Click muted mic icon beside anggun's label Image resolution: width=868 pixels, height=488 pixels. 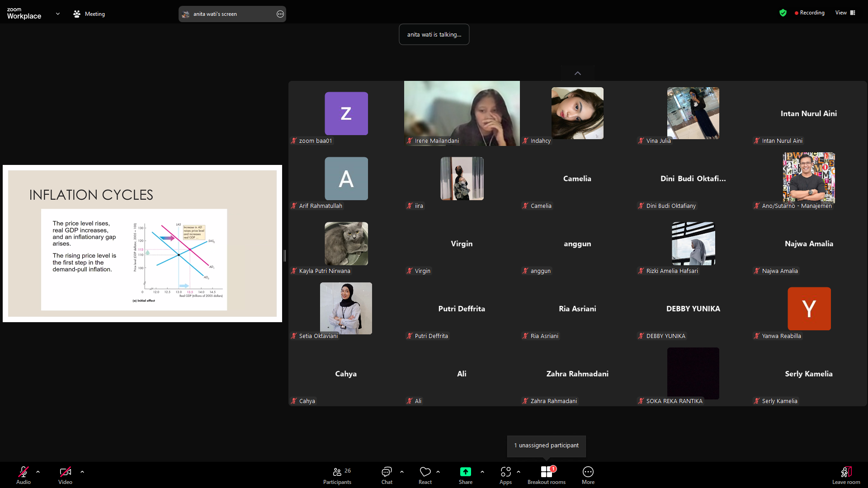[525, 271]
